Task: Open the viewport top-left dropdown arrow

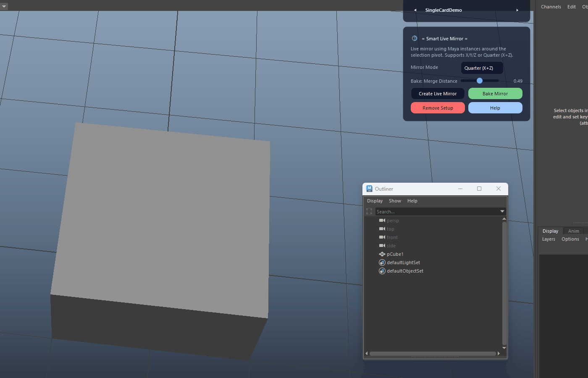Action: (x=4, y=6)
